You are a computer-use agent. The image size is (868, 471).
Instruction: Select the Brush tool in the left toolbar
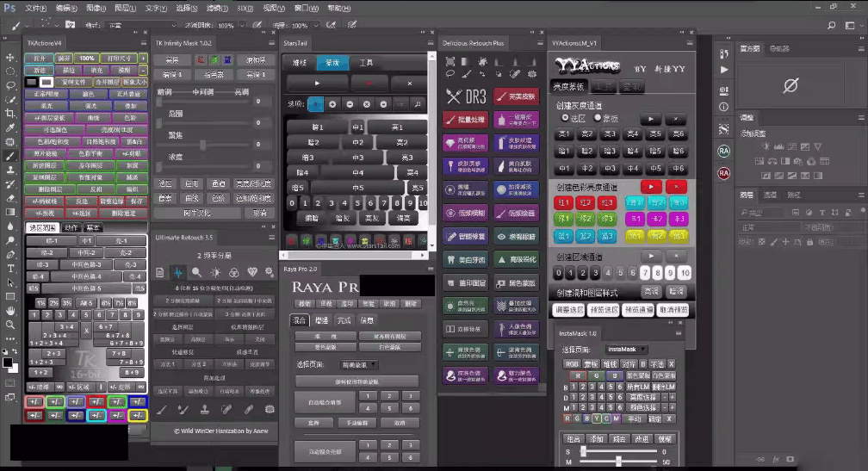point(10,156)
